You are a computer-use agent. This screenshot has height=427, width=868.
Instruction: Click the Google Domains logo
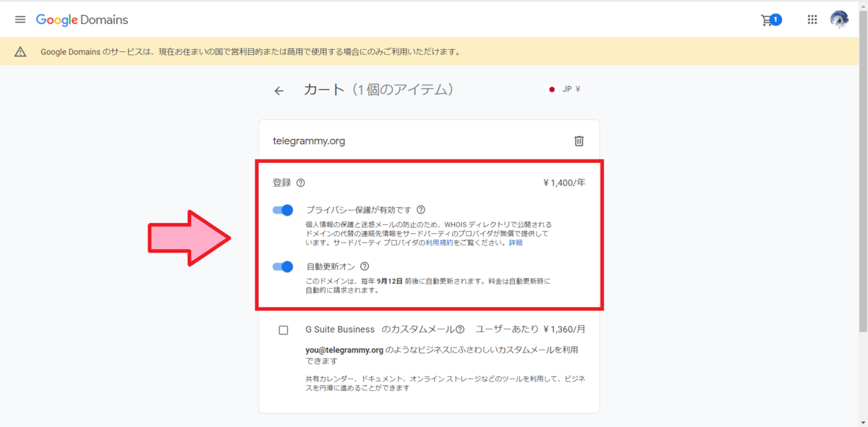click(82, 20)
